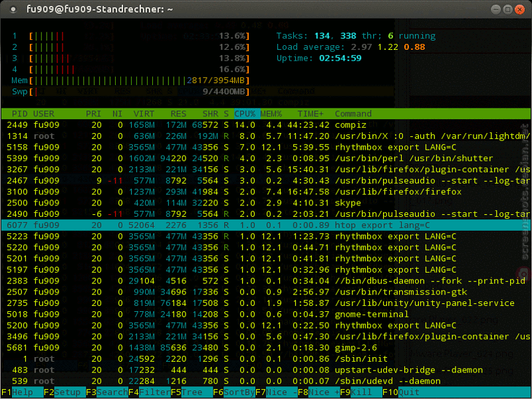Select the skype process row
This screenshot has height=399, width=532.
click(266, 203)
